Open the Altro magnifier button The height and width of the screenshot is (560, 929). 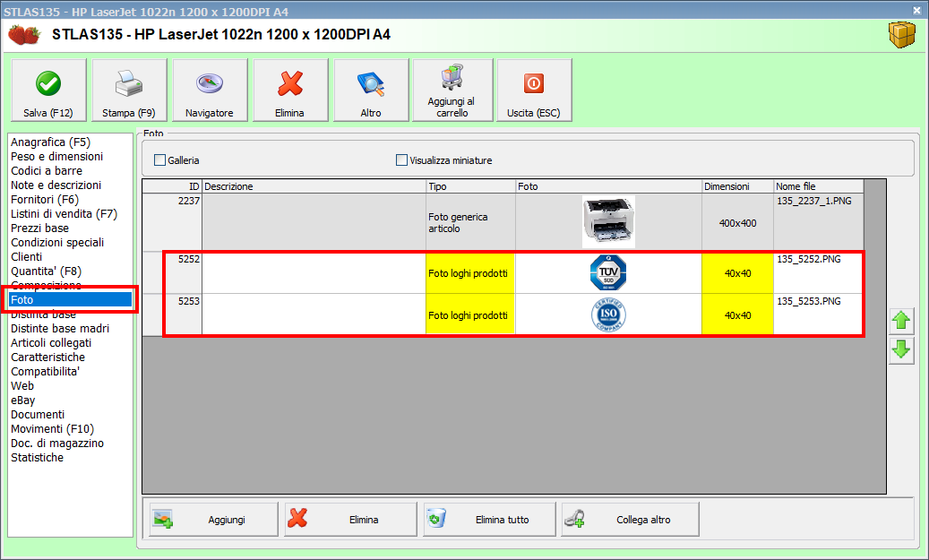pos(371,90)
